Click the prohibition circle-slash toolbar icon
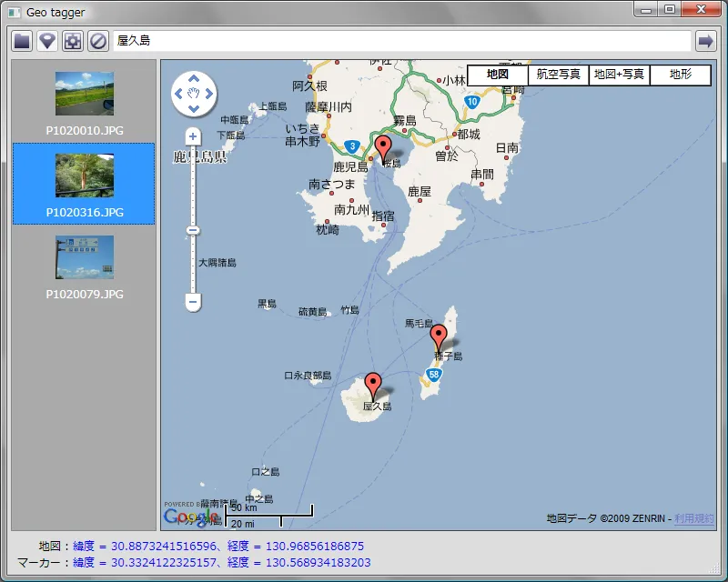The image size is (728, 582). click(98, 41)
